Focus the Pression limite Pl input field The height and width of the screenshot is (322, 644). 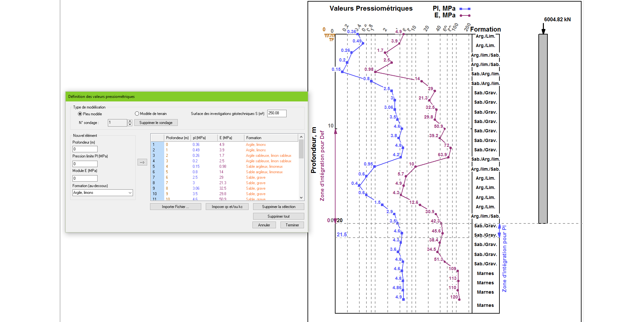pos(85,164)
